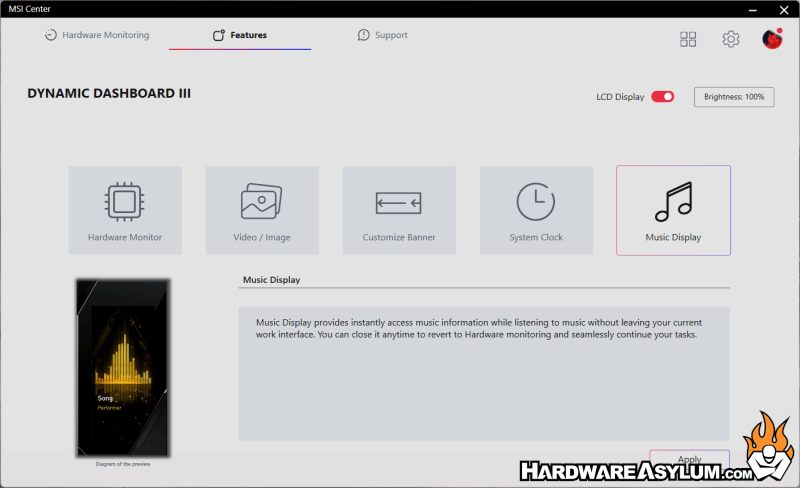
Task: Close the MSI Center window
Action: [x=784, y=10]
